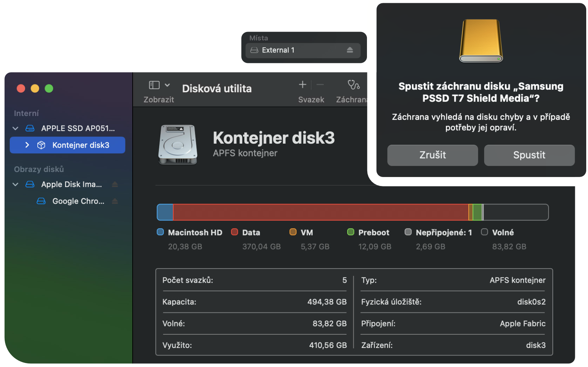
Task: Open the Zobrazit view options chevron
Action: click(x=167, y=85)
